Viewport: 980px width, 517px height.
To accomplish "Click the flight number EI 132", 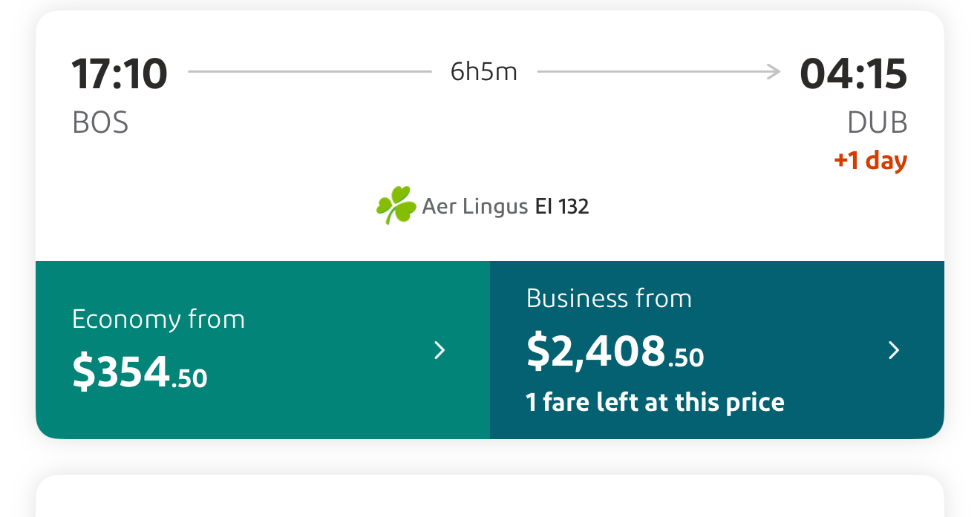I will point(562,206).
